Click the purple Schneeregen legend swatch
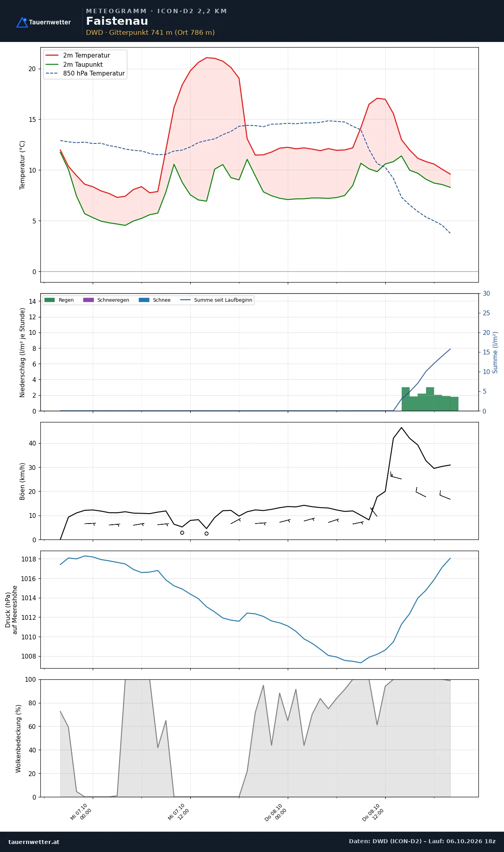The width and height of the screenshot is (504, 852). tap(88, 300)
